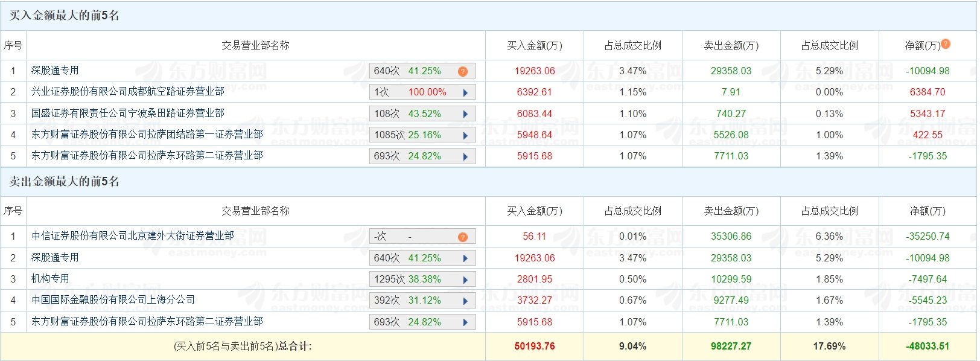Expand arrow next to 机构专用 1295次 38.38%

tap(465, 280)
